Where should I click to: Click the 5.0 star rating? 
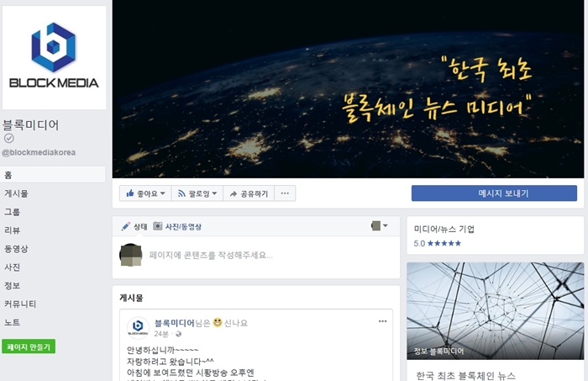(438, 243)
